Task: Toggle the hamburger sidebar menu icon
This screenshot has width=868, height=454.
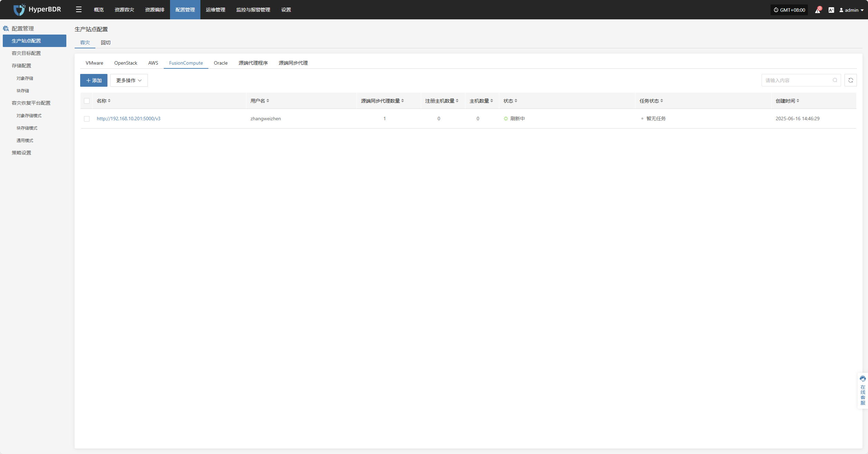Action: pos(79,10)
